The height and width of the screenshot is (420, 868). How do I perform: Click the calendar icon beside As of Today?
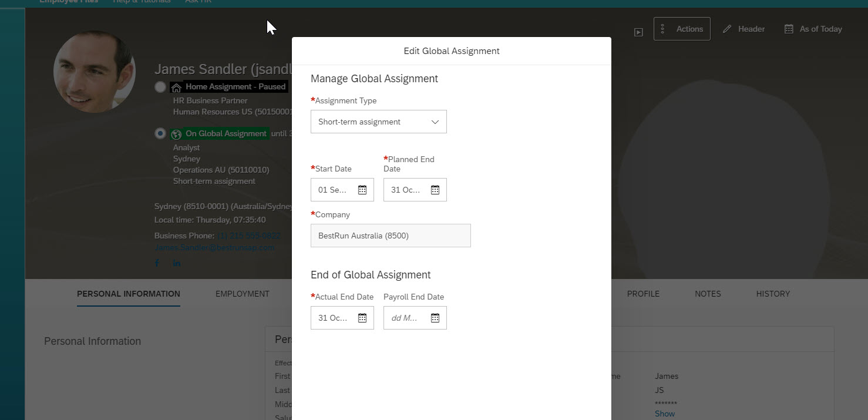(x=789, y=29)
